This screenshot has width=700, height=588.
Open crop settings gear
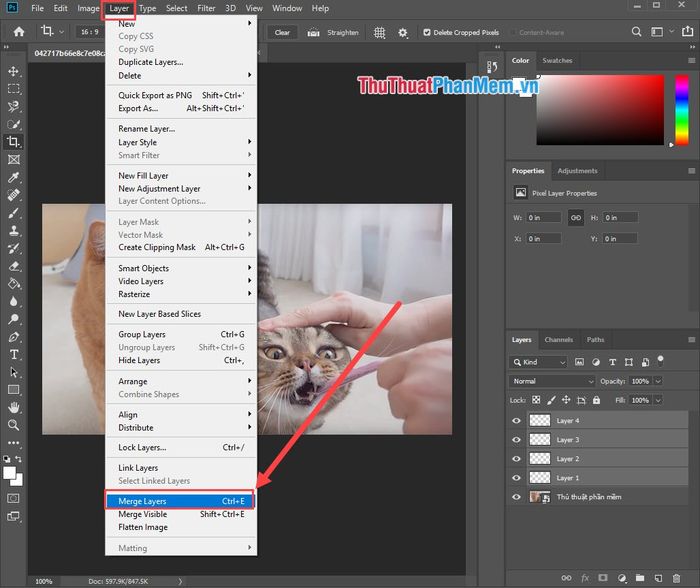pos(403,33)
